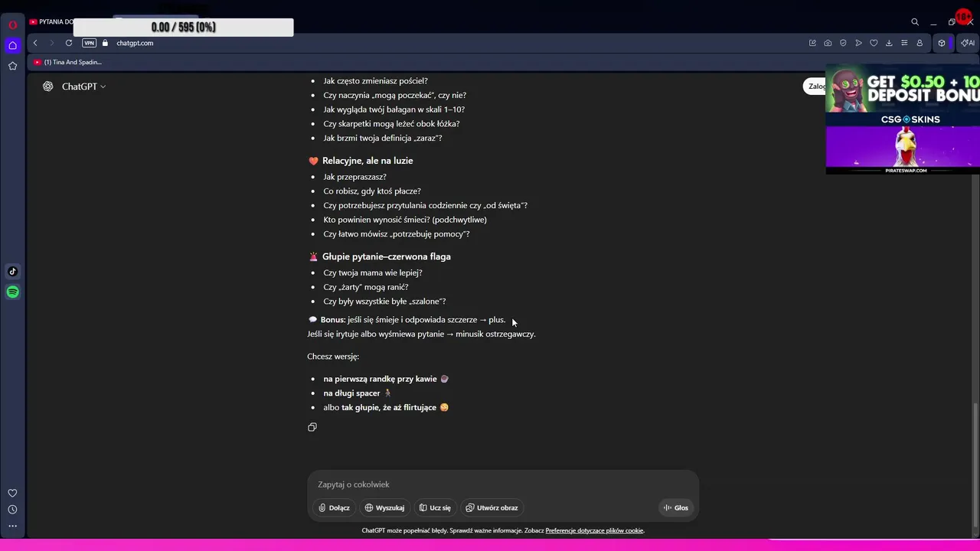The height and width of the screenshot is (551, 980).
Task: Copy the response with the copy icon
Action: click(x=312, y=427)
